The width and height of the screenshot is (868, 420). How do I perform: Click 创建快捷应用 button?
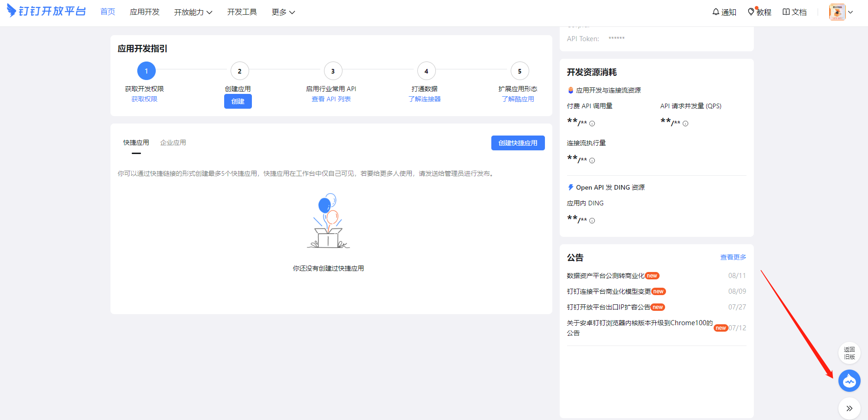pos(518,143)
